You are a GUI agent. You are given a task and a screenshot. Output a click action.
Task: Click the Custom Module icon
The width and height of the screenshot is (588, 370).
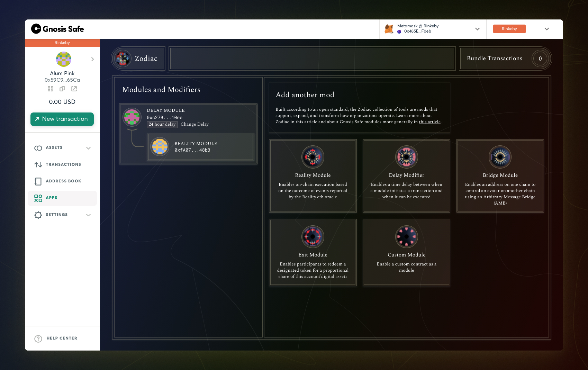click(406, 237)
